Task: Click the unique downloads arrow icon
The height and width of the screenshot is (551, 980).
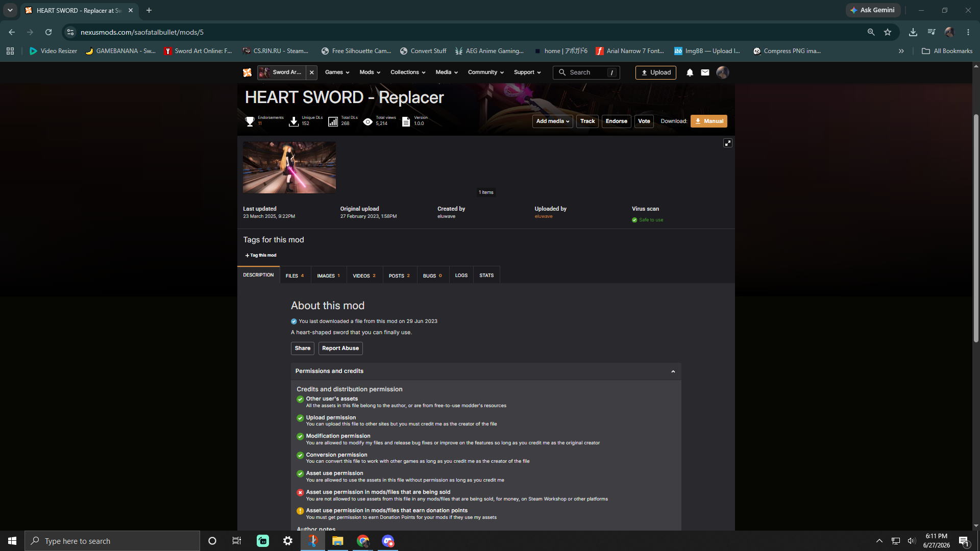Action: (x=293, y=121)
